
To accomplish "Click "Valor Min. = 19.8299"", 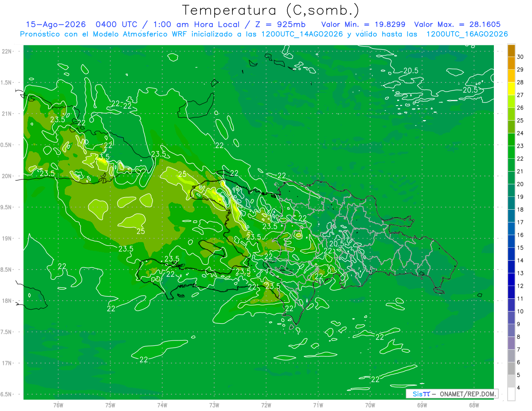I will click(x=364, y=24).
